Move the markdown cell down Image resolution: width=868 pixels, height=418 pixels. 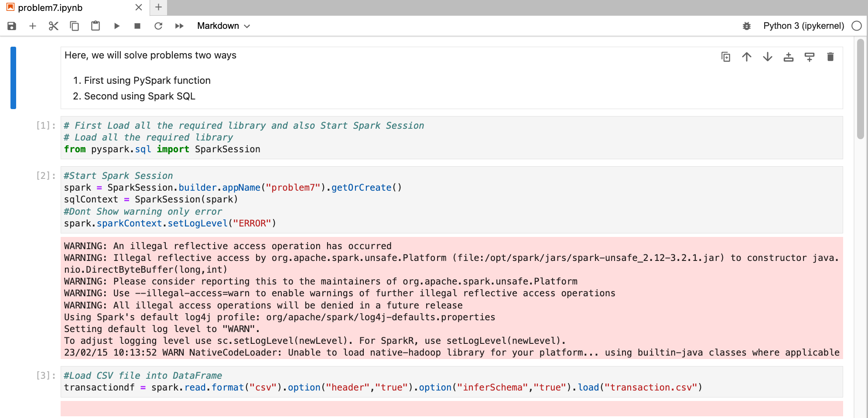768,57
